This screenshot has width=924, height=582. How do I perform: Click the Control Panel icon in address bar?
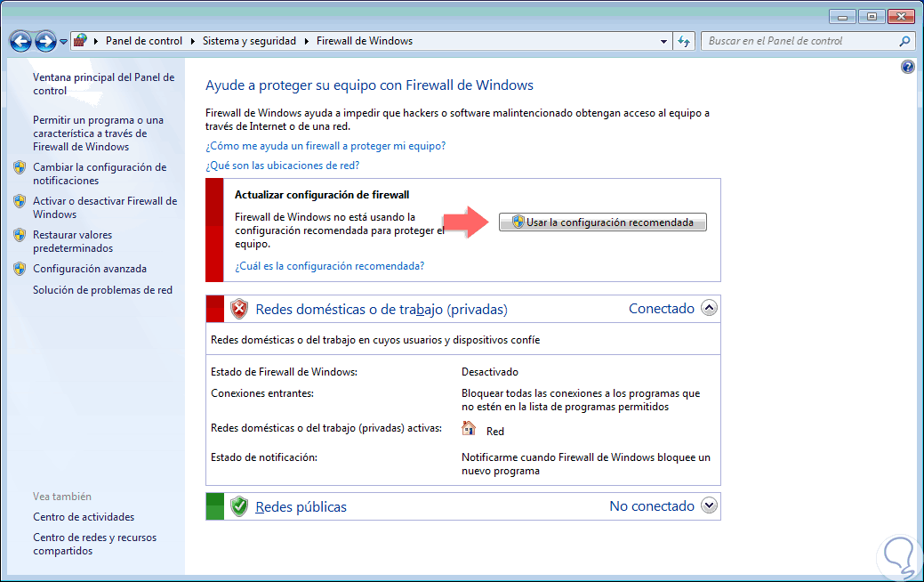[x=81, y=41]
